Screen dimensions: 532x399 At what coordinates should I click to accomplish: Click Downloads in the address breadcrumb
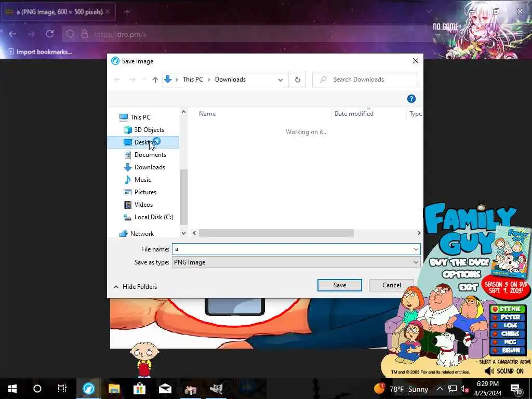(230, 79)
